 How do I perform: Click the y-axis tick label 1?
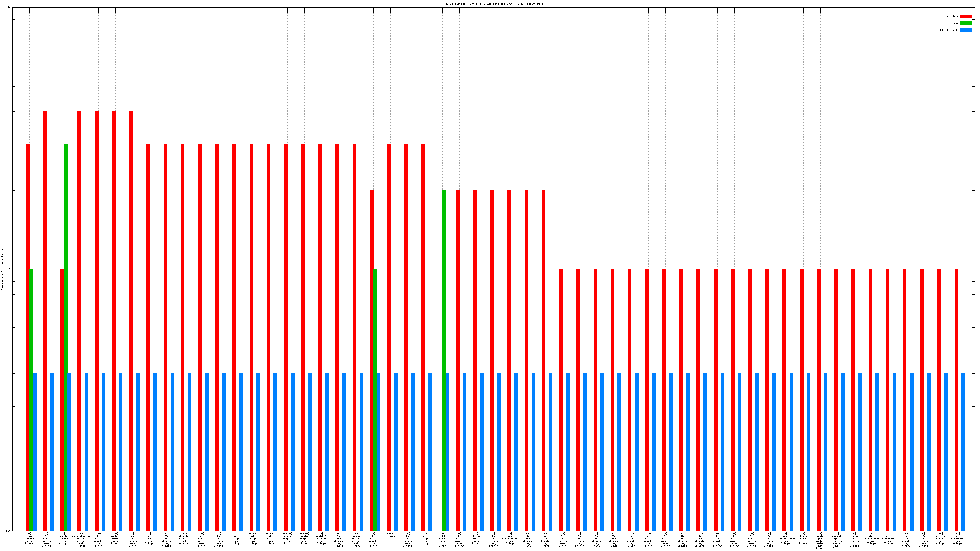point(10,270)
